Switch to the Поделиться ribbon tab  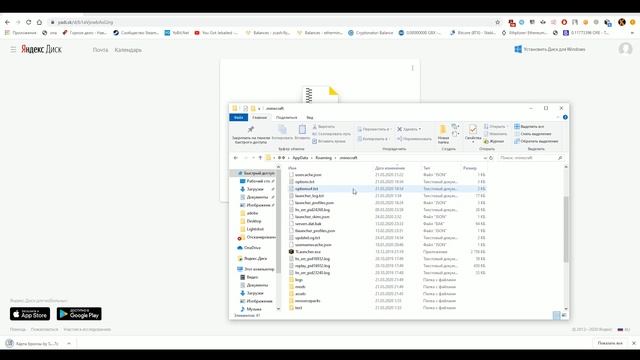pos(287,118)
